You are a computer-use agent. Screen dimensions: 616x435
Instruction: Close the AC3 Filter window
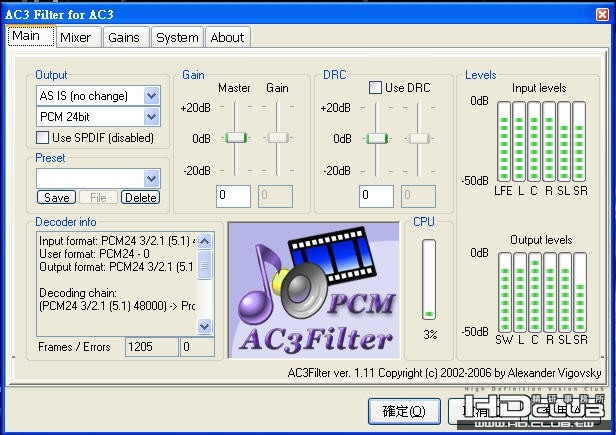point(602,15)
